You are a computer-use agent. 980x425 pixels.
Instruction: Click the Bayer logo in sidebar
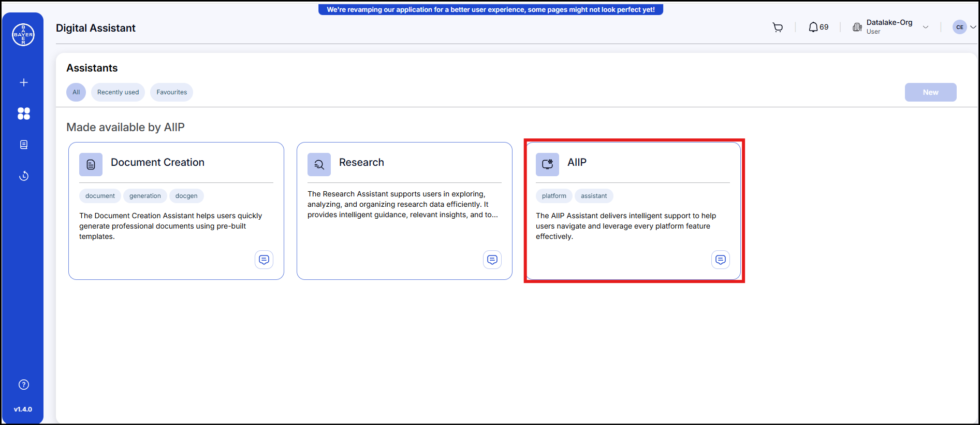23,35
